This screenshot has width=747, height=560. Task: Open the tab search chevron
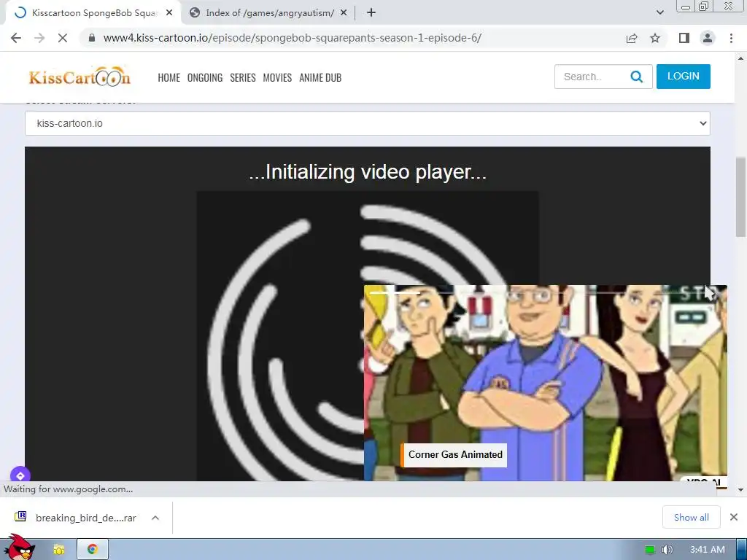(x=659, y=13)
